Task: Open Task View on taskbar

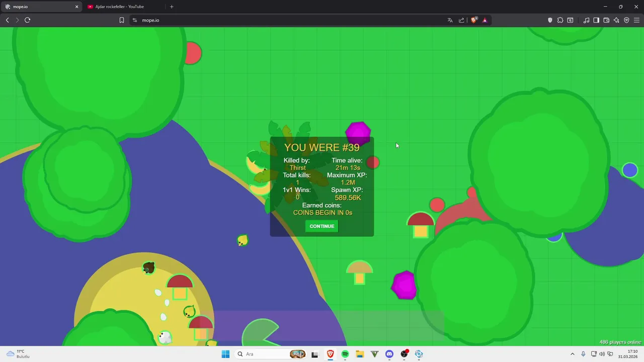Action: click(315, 354)
